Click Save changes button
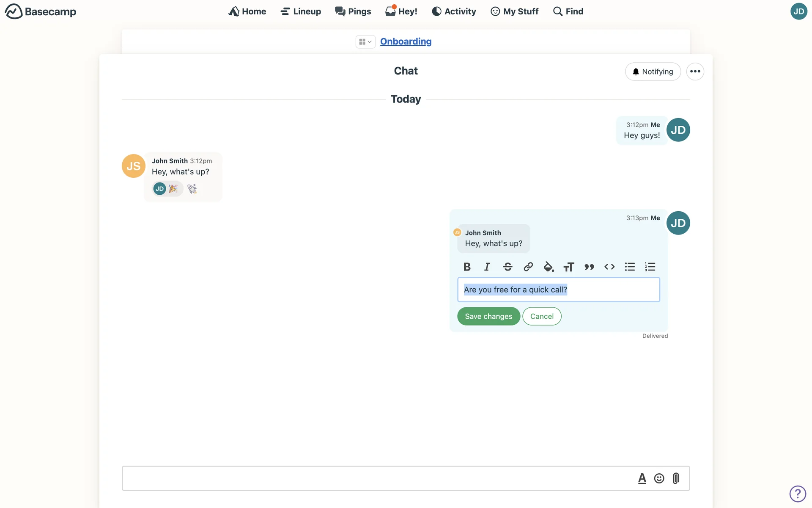Viewport: 812px width, 508px height. pos(488,316)
